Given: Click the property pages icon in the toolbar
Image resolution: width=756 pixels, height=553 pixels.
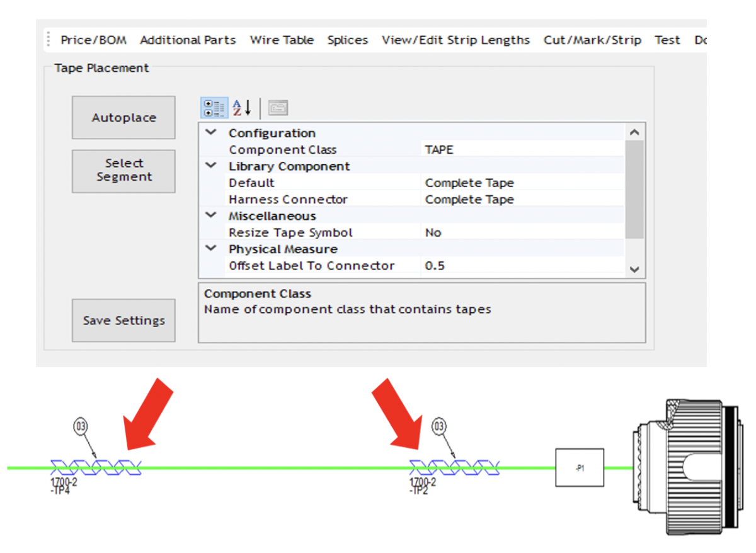Looking at the screenshot, I should click(277, 107).
